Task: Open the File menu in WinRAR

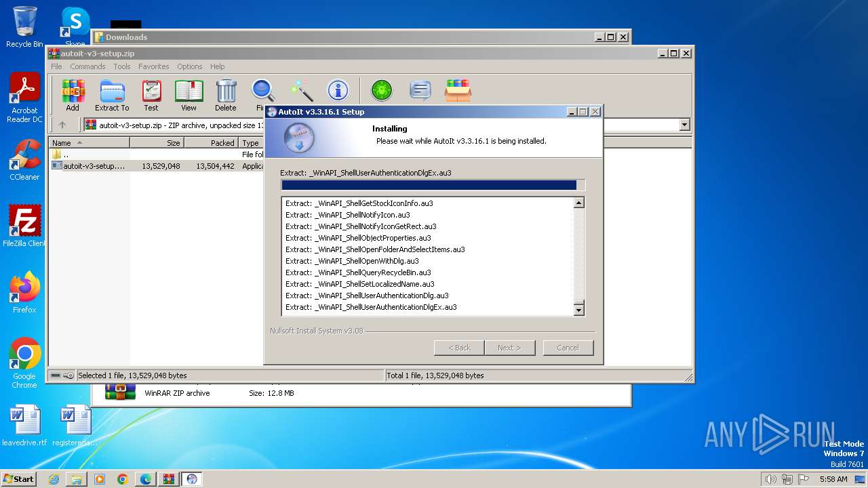Action: pos(56,66)
